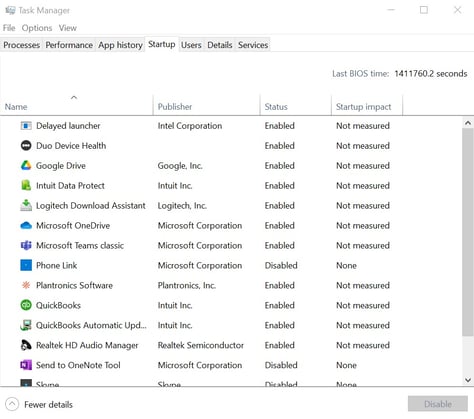Click Realtek Semiconductor publisher cell
This screenshot has width=474, height=419.
(x=201, y=345)
